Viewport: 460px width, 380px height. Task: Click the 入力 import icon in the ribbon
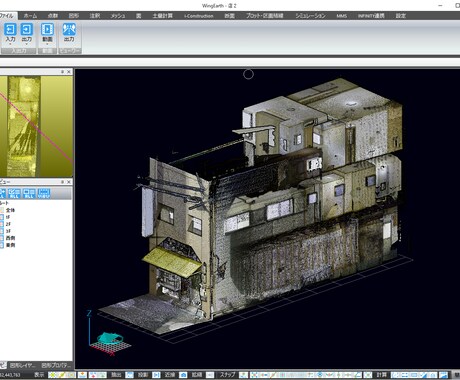(x=10, y=29)
